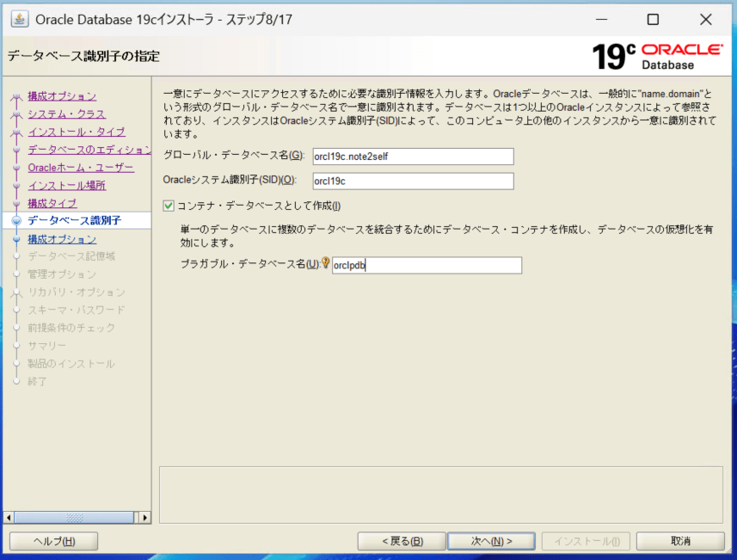Click the プラガブル・データベース名 field
This screenshot has width=737, height=560.
(x=426, y=266)
